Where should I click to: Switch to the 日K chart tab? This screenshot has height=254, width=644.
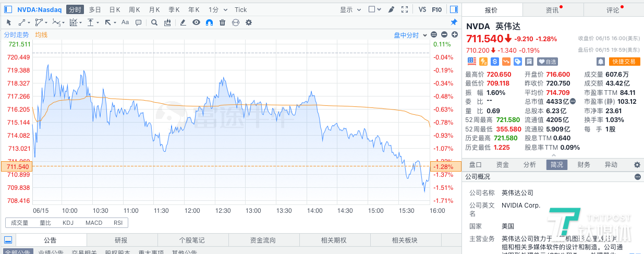pyautogui.click(x=115, y=9)
